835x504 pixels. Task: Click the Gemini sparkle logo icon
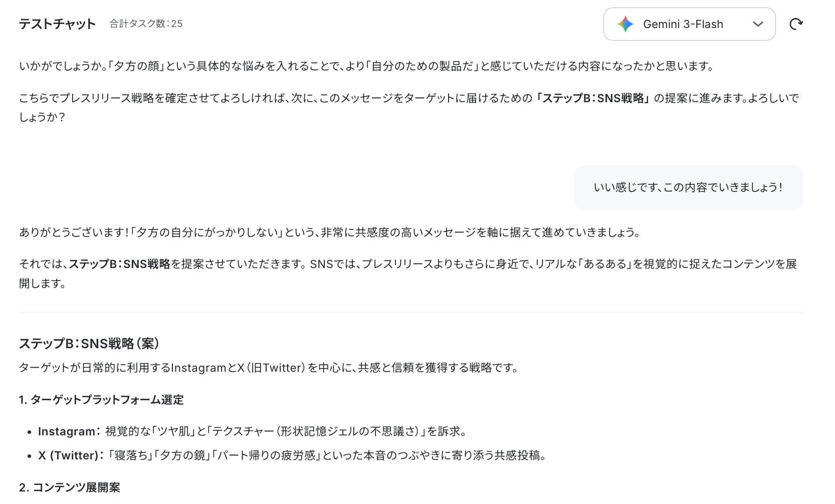point(625,24)
